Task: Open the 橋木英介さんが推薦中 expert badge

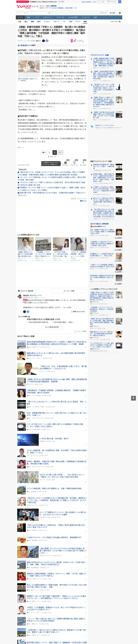Action: click(x=27, y=45)
